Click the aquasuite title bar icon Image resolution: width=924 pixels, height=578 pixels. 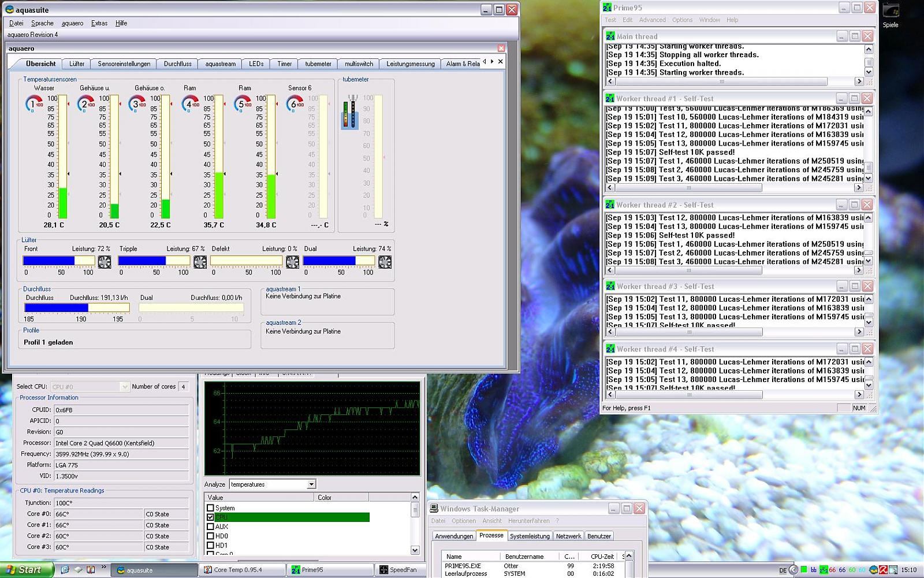point(10,10)
